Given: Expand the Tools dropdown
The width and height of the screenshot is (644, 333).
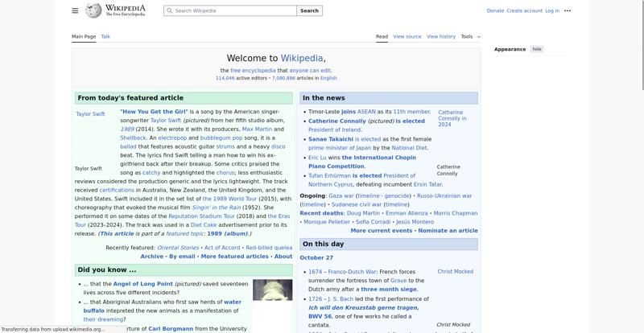Looking at the screenshot, I should 470,36.
